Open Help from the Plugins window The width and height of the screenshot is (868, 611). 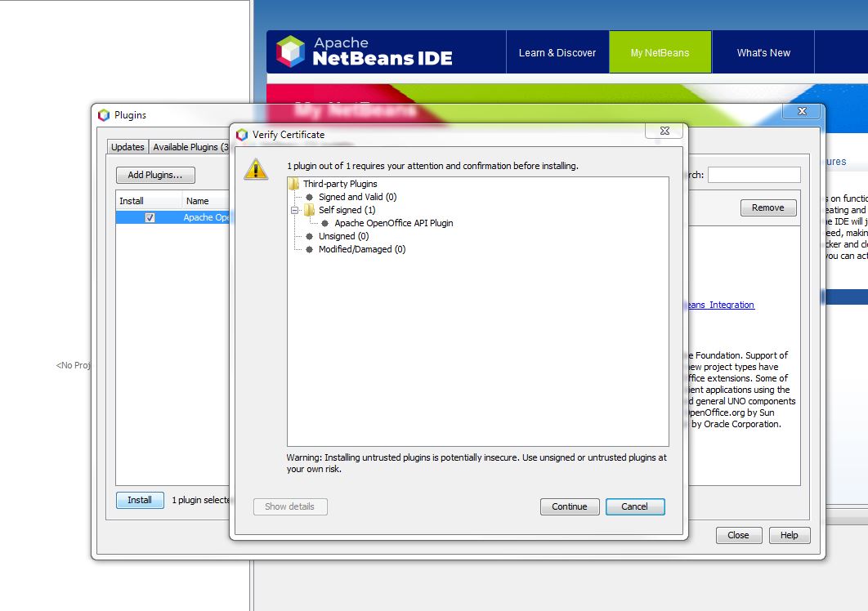790,535
